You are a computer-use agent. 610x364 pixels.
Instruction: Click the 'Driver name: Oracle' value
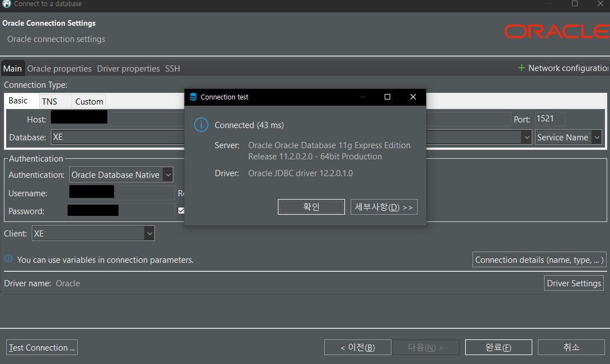pos(68,283)
